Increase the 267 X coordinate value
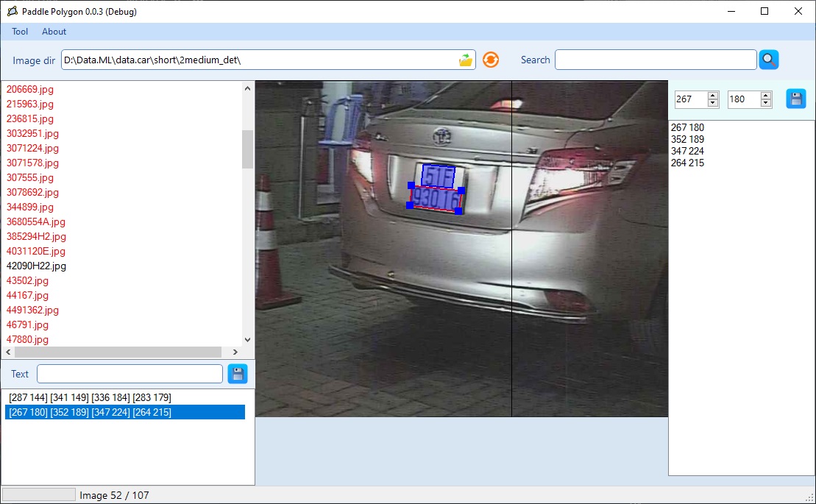This screenshot has height=504, width=816. tap(712, 96)
